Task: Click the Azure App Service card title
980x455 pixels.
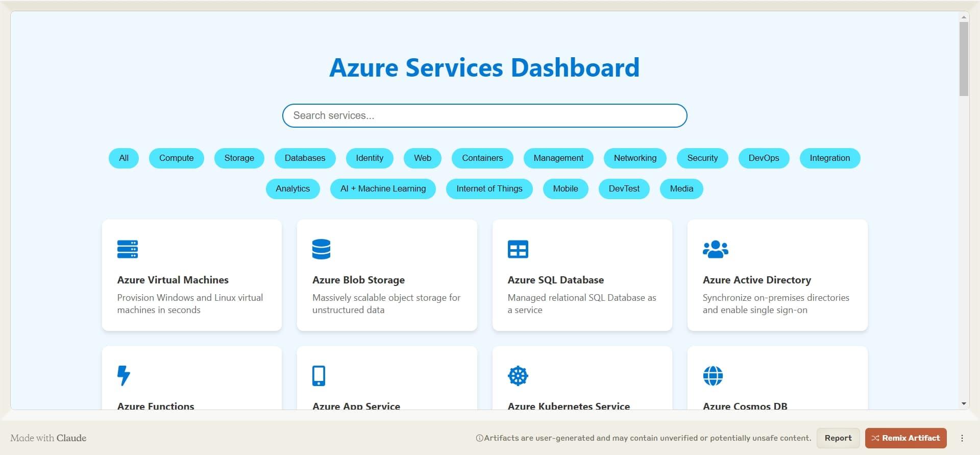Action: coord(356,405)
